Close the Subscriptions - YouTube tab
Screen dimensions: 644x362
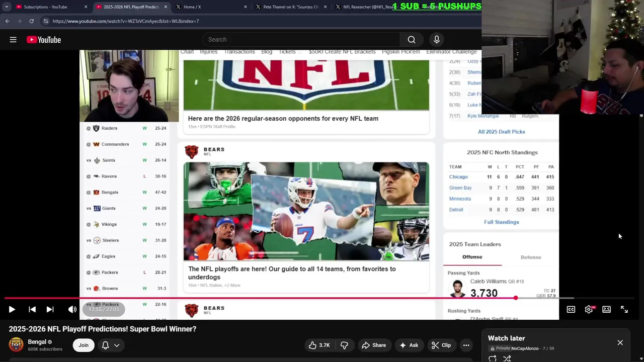point(86,7)
